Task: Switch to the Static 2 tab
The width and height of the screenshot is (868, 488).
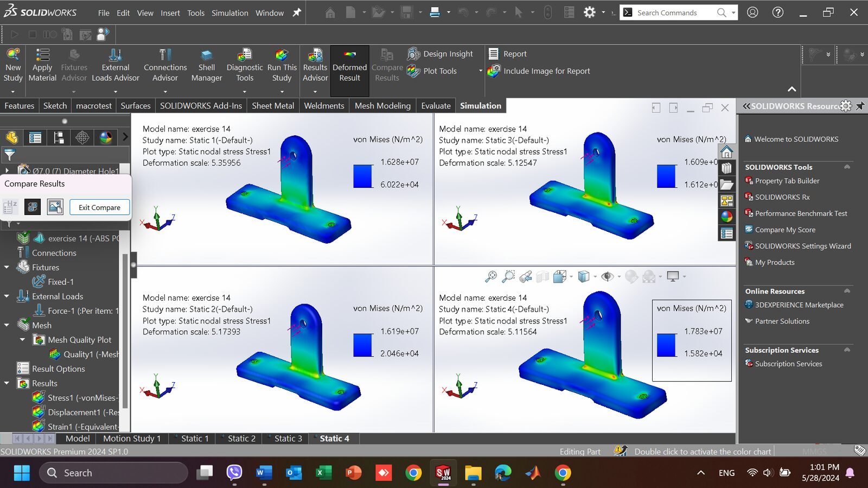Action: 241,439
